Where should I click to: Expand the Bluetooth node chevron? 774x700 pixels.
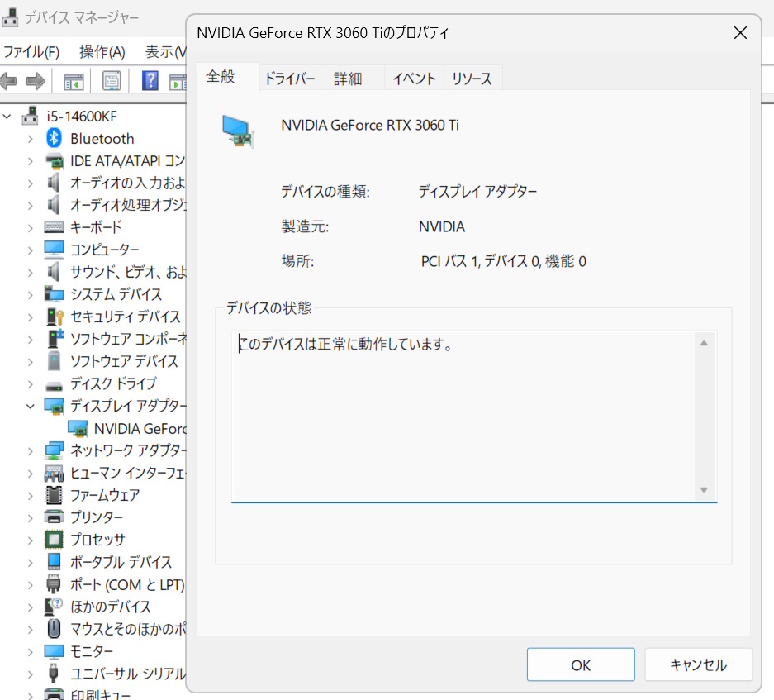coord(31,139)
